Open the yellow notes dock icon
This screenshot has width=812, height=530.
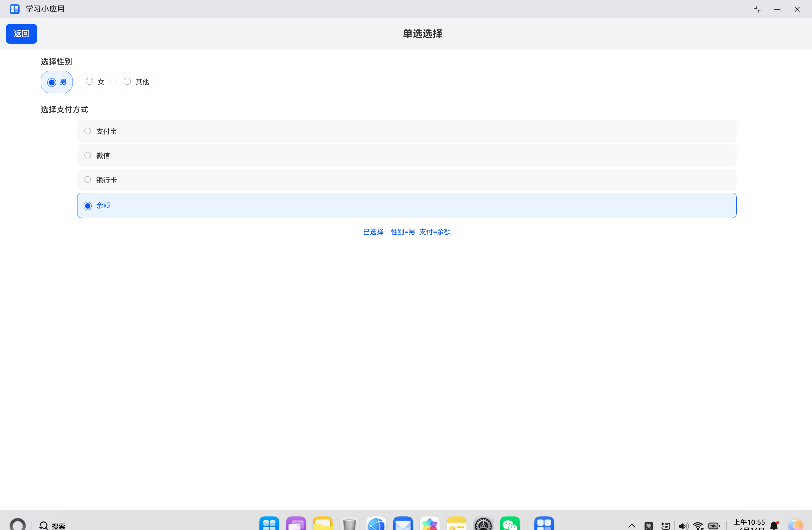(x=456, y=524)
